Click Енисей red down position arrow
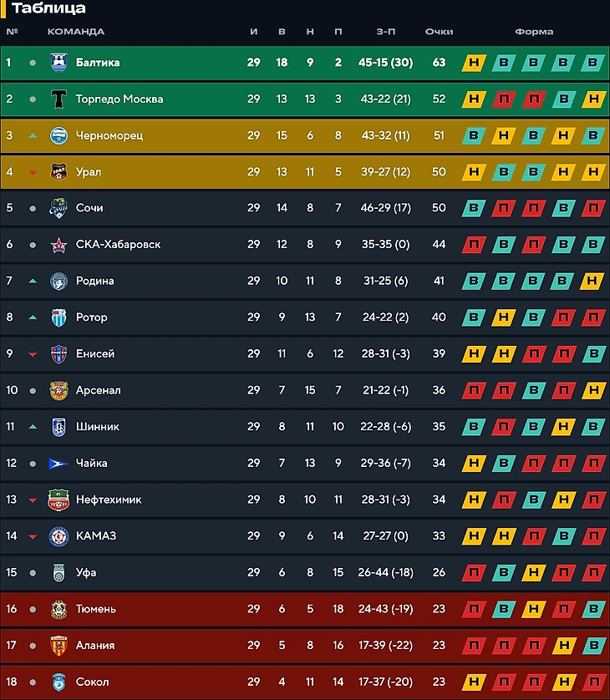Screen dimensions: 610x700 pos(33,354)
